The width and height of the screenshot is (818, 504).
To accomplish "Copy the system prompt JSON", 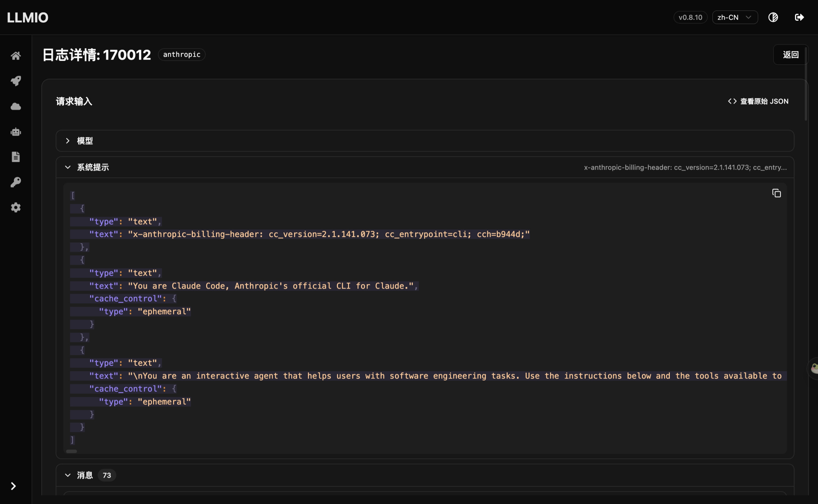I will click(776, 193).
